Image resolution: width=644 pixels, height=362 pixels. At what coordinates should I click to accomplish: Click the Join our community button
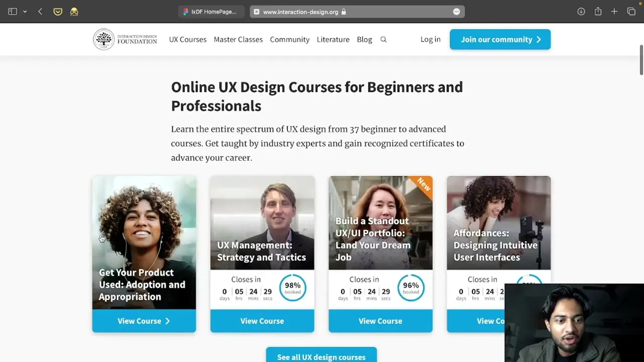[x=500, y=39]
